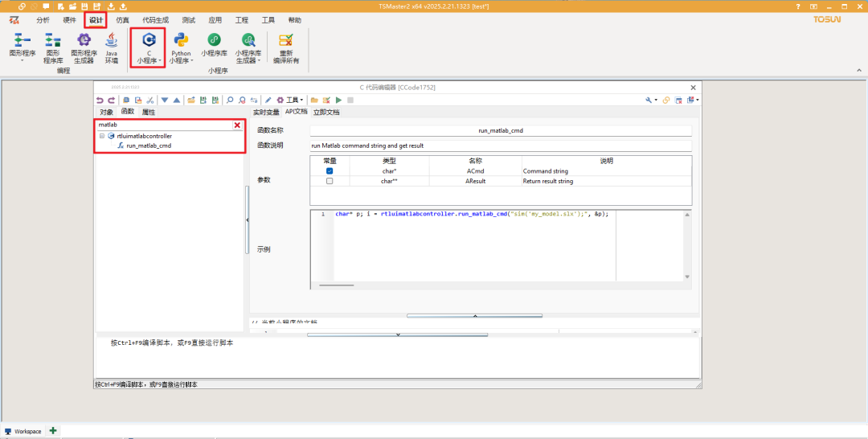Switch to the 分析 ribbon tab
Screen dimensions: 868x439
point(43,20)
